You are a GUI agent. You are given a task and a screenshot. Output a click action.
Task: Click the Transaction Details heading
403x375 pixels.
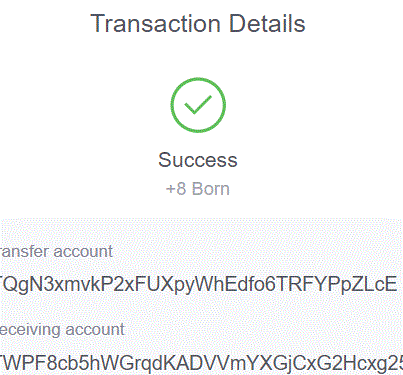click(198, 24)
